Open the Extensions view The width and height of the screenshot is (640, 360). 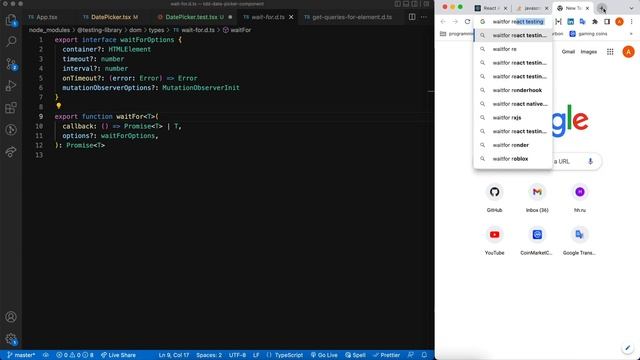tap(11, 108)
